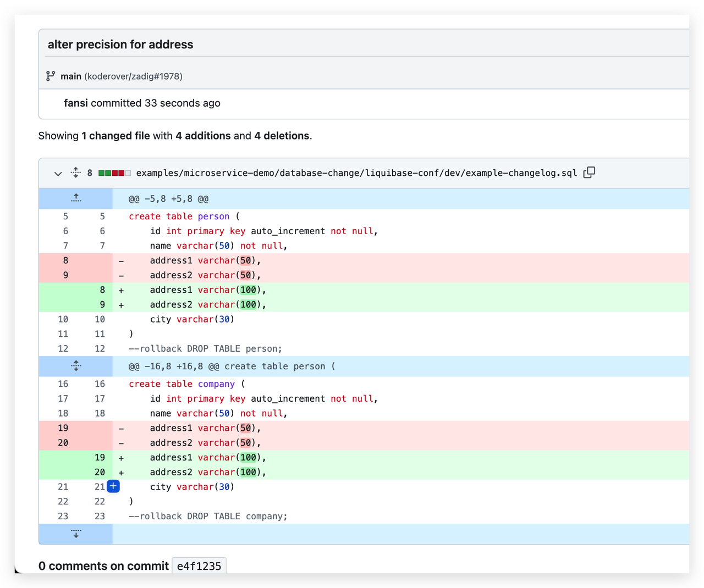Copy the changelog file path to clipboard
The image size is (704, 588).
click(x=589, y=173)
